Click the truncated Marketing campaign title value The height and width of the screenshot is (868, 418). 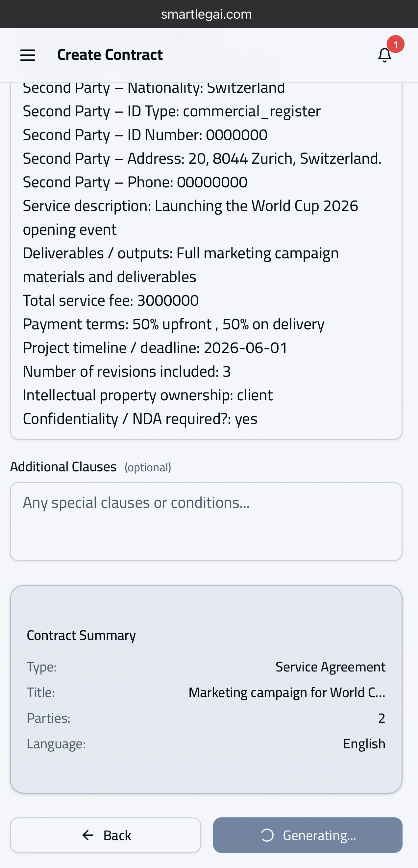coord(286,692)
